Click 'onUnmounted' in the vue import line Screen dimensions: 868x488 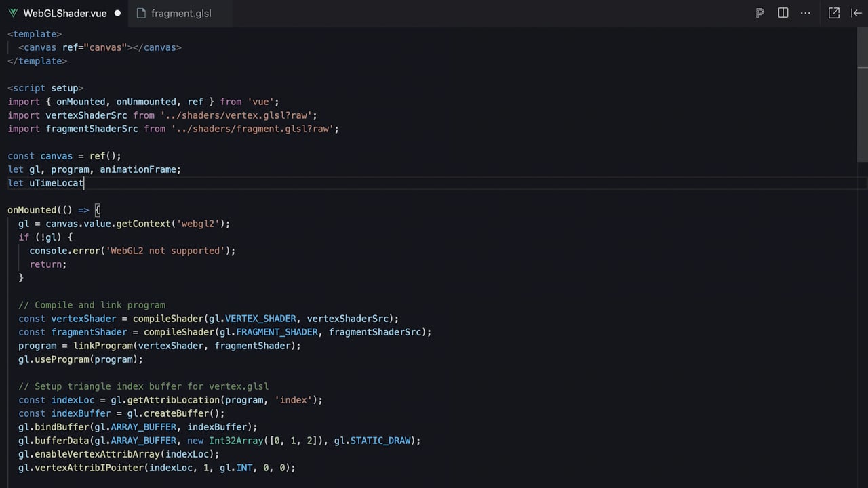146,102
